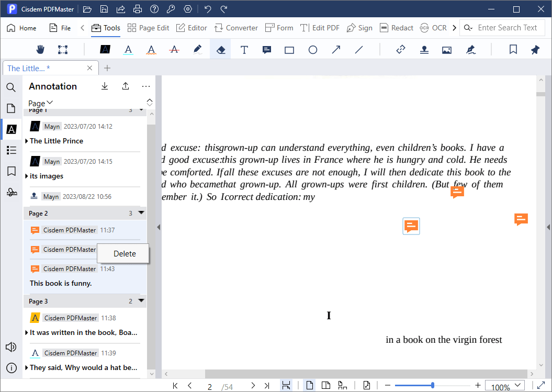This screenshot has height=392, width=552.
Task: Add a new document tab
Action: [107, 68]
